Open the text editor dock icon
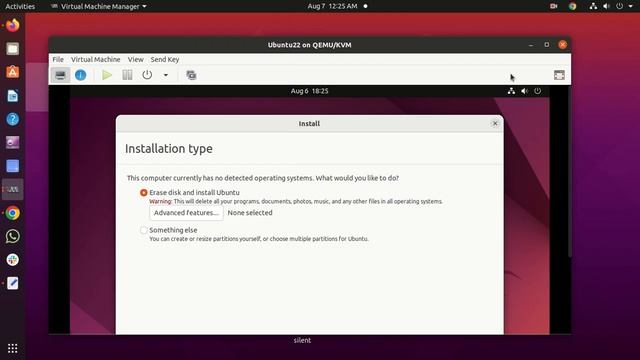The height and width of the screenshot is (360, 640). coord(13,283)
